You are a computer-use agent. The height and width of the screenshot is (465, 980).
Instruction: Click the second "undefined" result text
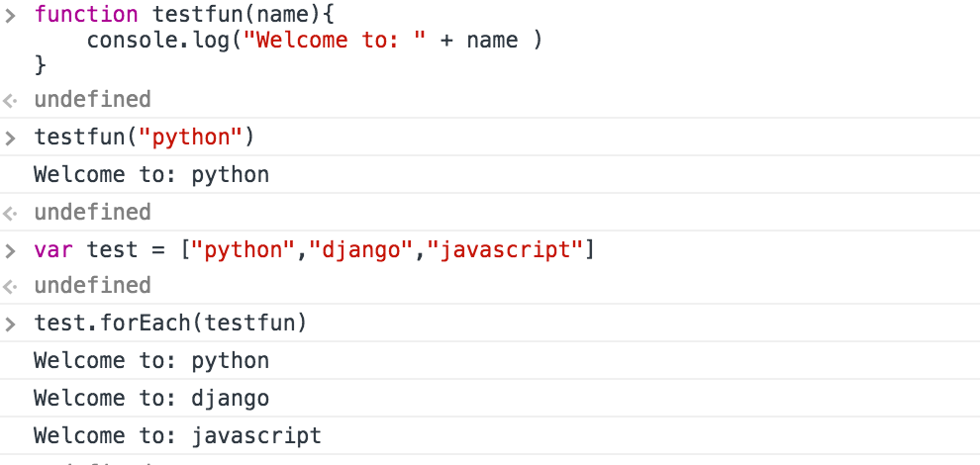tap(92, 212)
